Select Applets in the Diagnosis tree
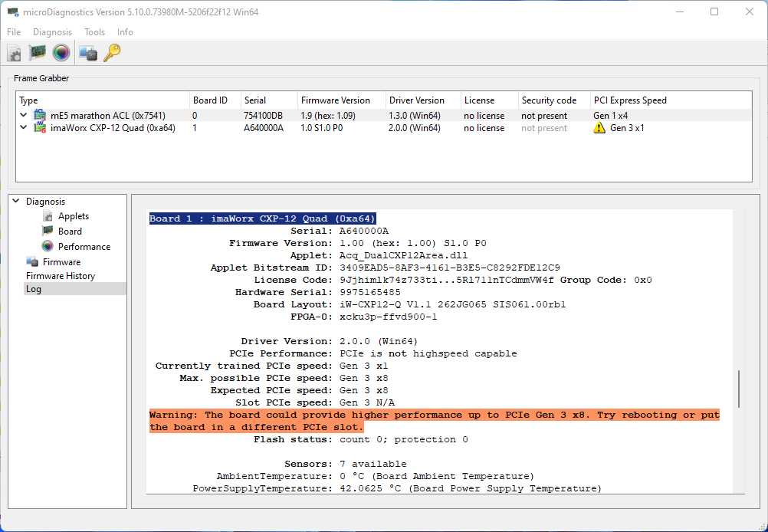Image resolution: width=768 pixels, height=532 pixels. click(73, 216)
